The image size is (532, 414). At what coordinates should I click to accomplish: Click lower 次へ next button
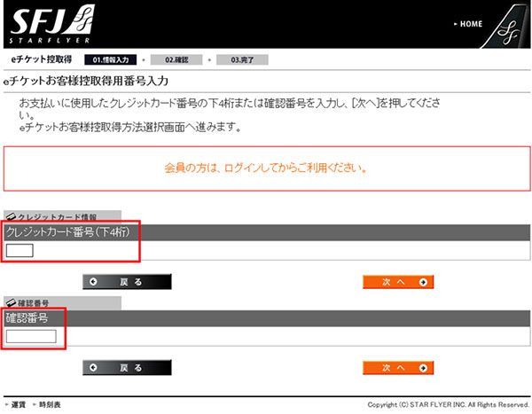coord(398,368)
